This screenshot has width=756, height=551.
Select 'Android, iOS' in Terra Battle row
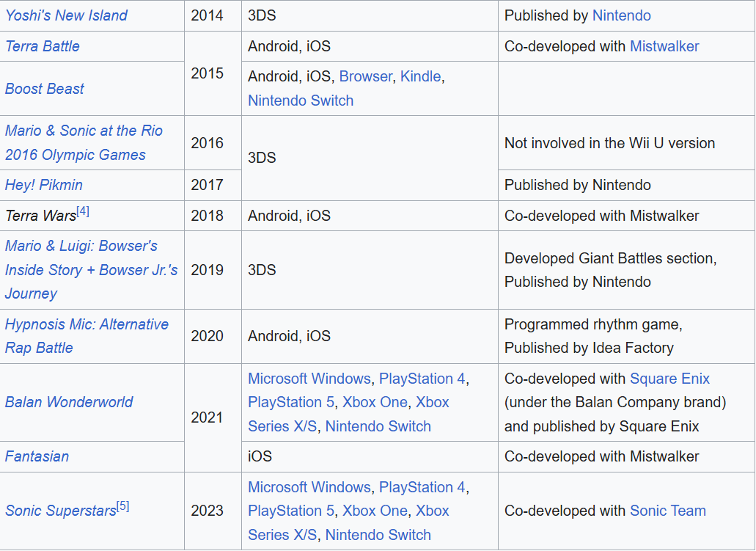click(x=290, y=46)
